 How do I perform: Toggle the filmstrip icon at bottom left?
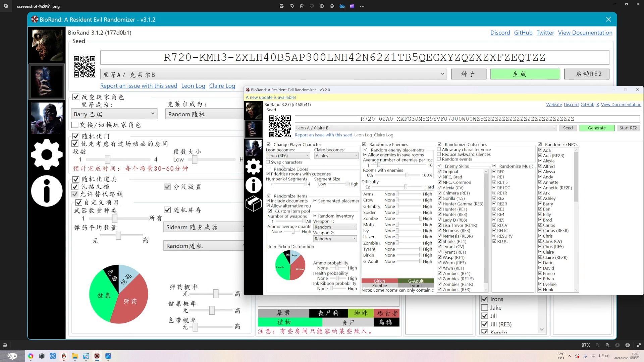point(5,345)
